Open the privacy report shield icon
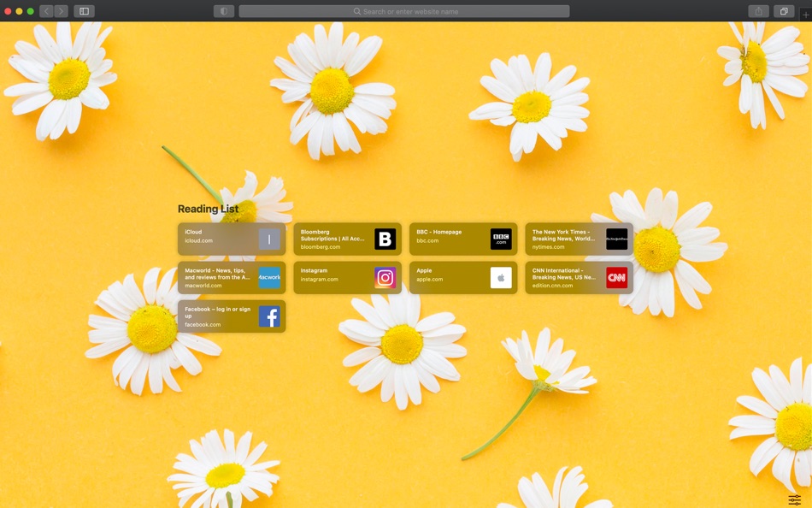Screen dimensions: 812x508 pyautogui.click(x=224, y=11)
